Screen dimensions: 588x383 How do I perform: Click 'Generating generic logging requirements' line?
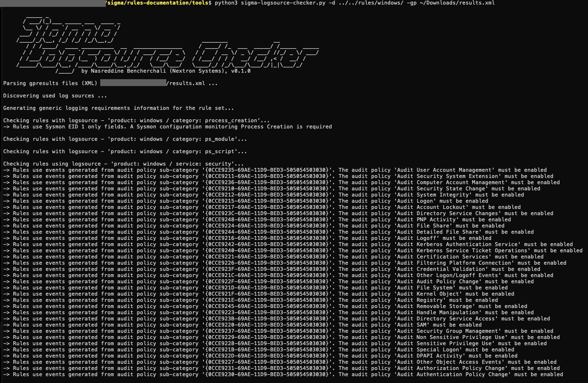point(119,108)
